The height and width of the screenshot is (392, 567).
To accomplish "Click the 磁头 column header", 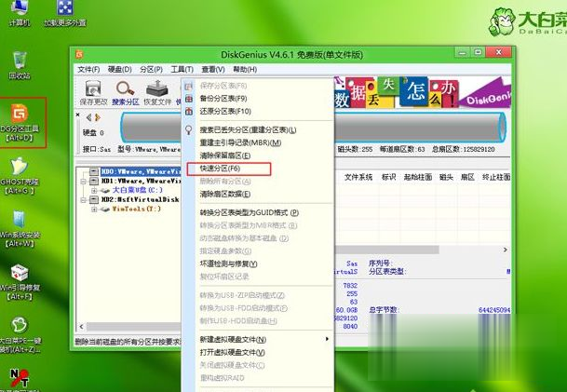I will [446, 177].
